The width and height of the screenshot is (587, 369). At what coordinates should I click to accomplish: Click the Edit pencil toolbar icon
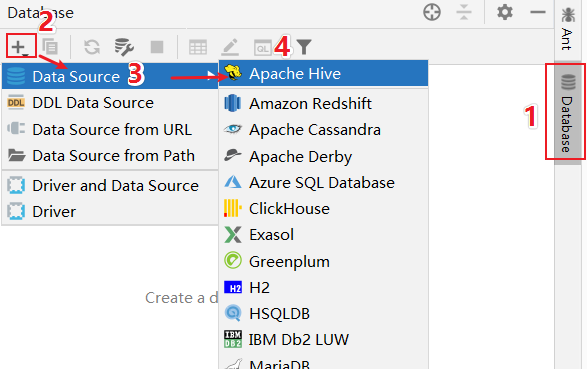[230, 47]
